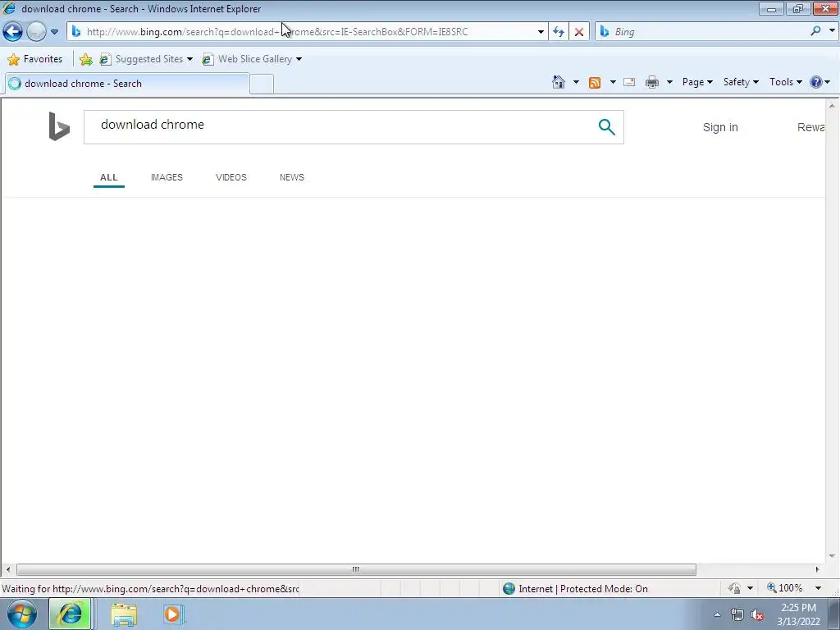The height and width of the screenshot is (630, 840).
Task: Click the RSS feeds icon
Action: [595, 82]
